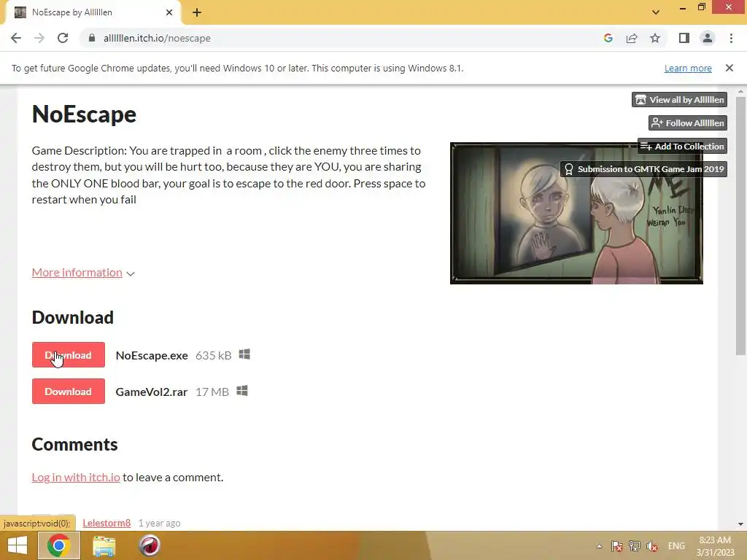Close the NoEscape by Allllllen tab

coord(169,12)
